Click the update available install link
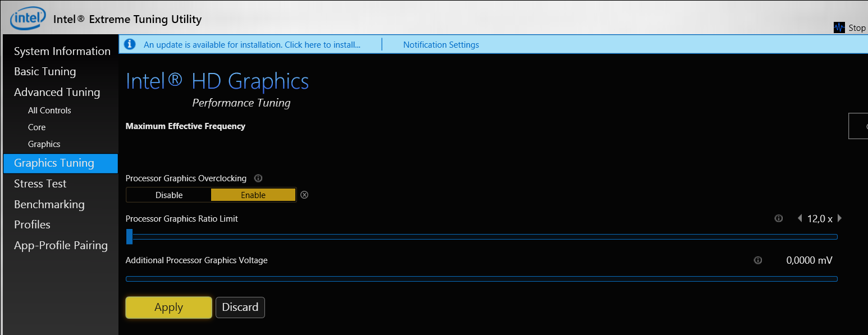This screenshot has width=868, height=335. [252, 45]
